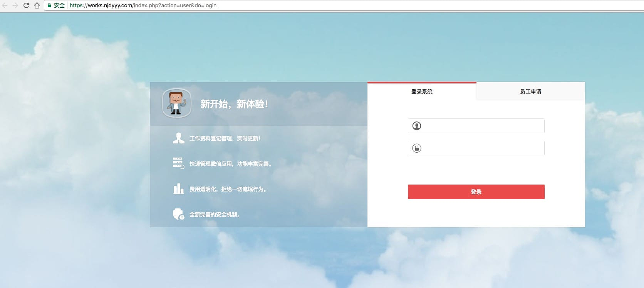Screen dimensions: 644x288
Task: Click the padlock icon in password field
Action: click(417, 148)
